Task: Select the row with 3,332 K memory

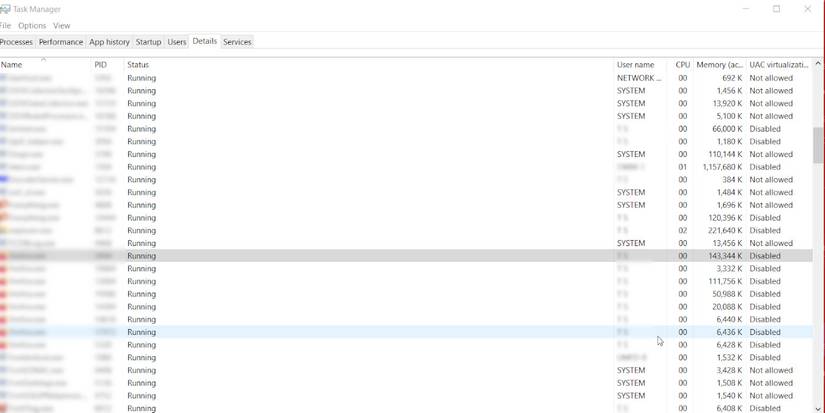Action: (x=406, y=268)
